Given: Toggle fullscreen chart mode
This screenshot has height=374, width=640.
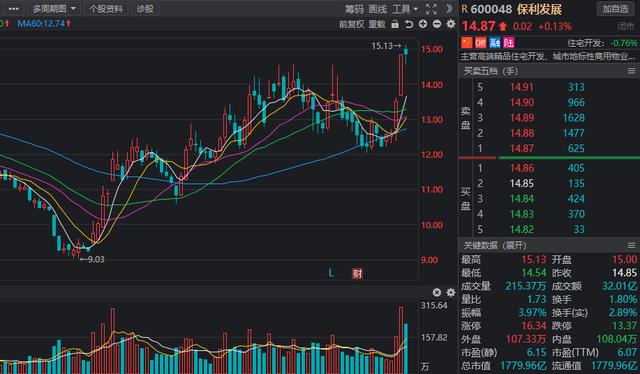Looking at the screenshot, I should coord(431,9).
